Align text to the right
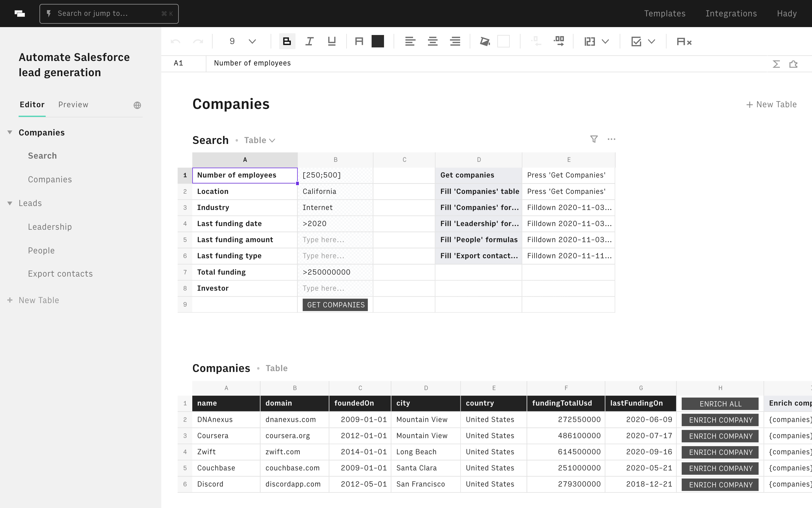This screenshot has height=508, width=812. coord(455,41)
